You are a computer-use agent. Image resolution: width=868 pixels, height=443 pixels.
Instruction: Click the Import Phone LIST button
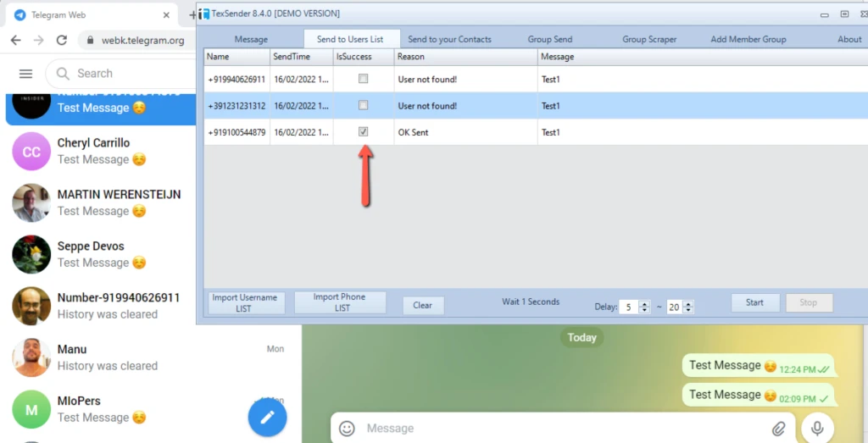(x=339, y=302)
